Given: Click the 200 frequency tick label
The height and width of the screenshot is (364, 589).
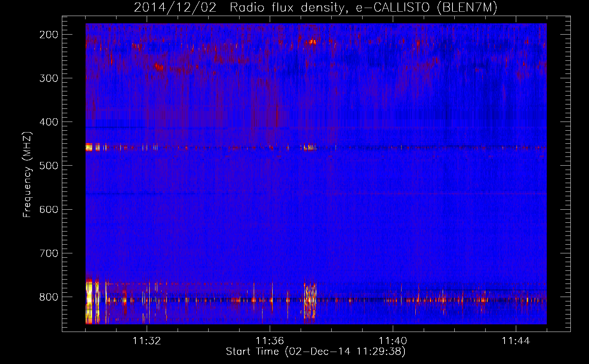Looking at the screenshot, I should (x=49, y=35).
